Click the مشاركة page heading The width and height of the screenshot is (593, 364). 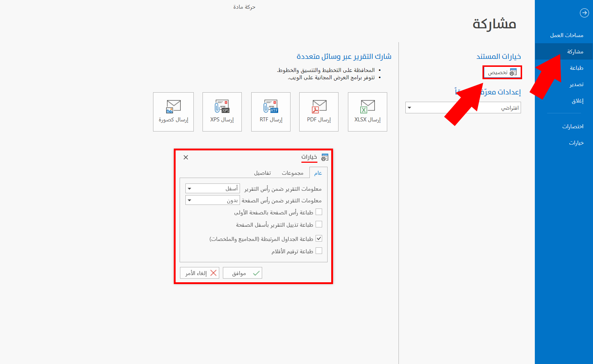click(494, 24)
